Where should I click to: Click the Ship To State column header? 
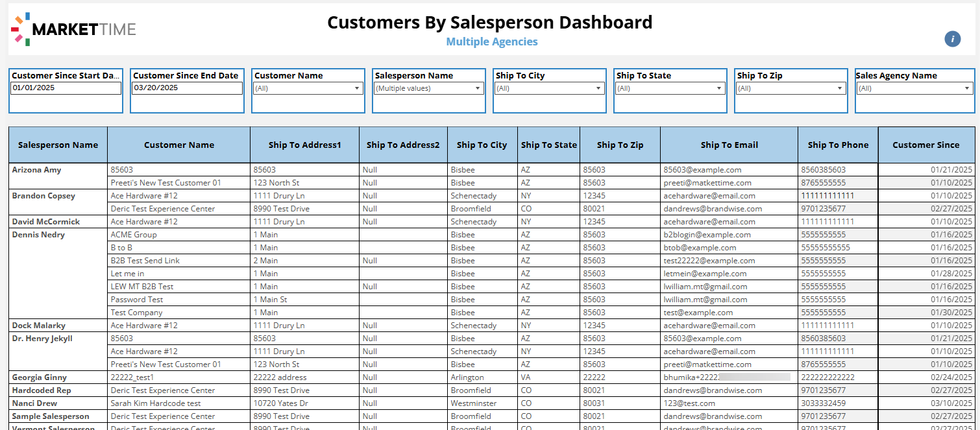coord(548,145)
